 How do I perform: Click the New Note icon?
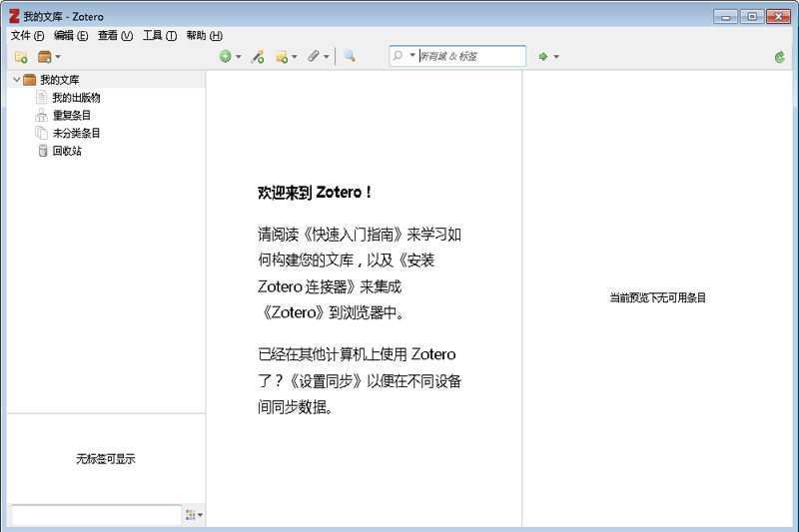click(x=282, y=57)
